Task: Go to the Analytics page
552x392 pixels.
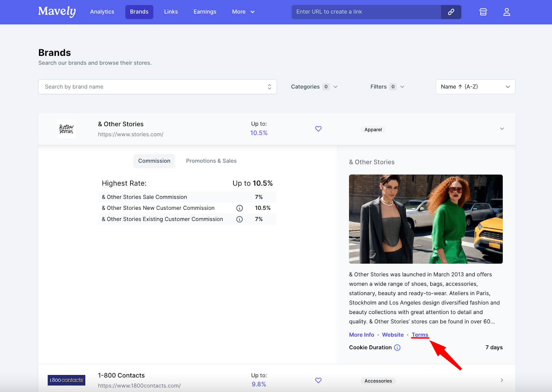Action: pyautogui.click(x=102, y=12)
